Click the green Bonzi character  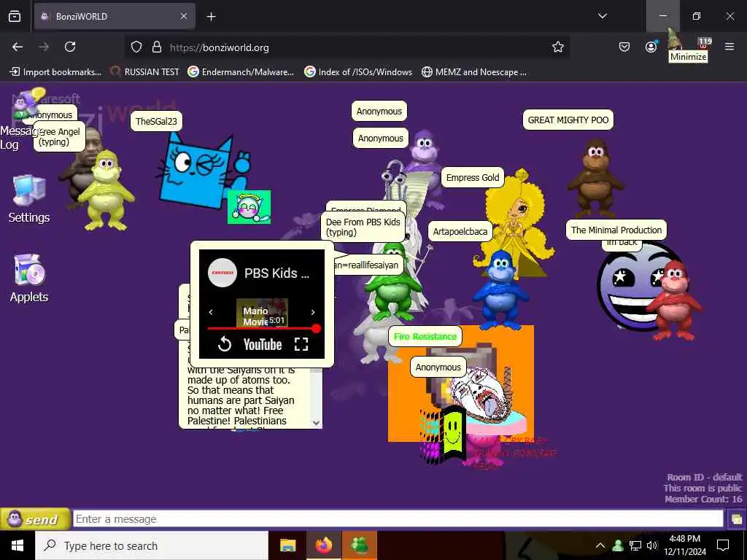[x=393, y=282]
